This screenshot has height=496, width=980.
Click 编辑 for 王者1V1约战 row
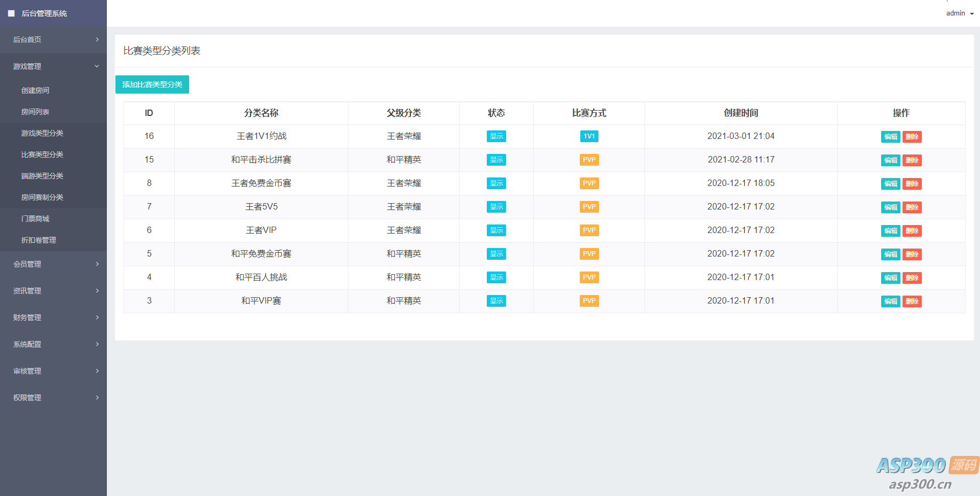click(x=890, y=137)
